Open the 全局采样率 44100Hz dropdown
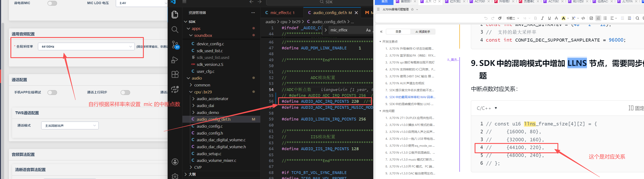 (x=86, y=46)
